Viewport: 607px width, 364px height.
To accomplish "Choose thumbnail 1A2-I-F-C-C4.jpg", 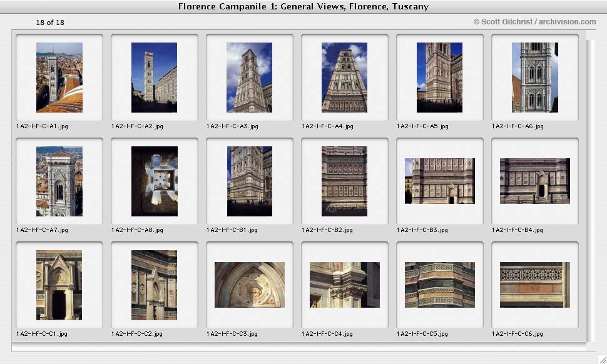I will [345, 285].
